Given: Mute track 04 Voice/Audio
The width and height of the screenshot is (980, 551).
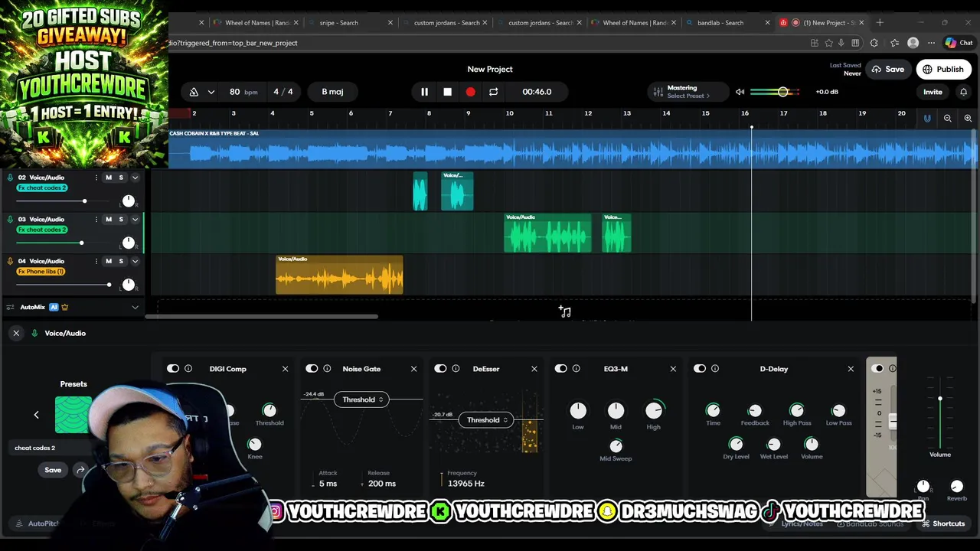Looking at the screenshot, I should click(x=108, y=261).
